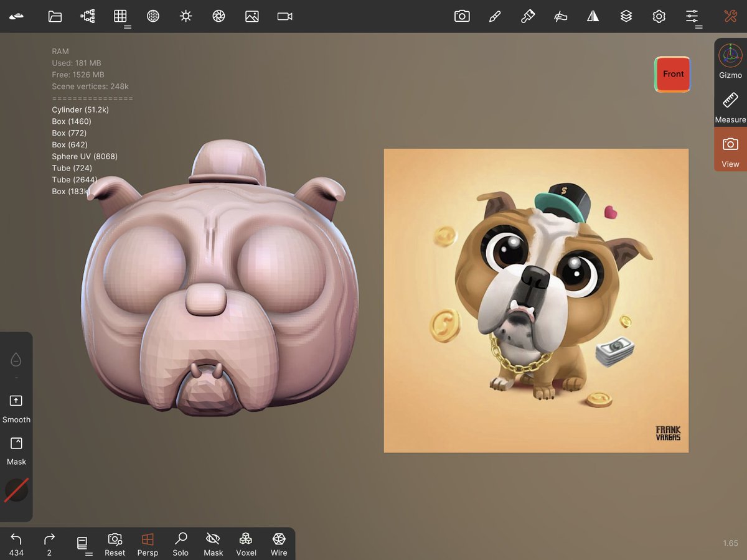Toggle Persp perspective mode
The image size is (747, 560).
(148, 544)
